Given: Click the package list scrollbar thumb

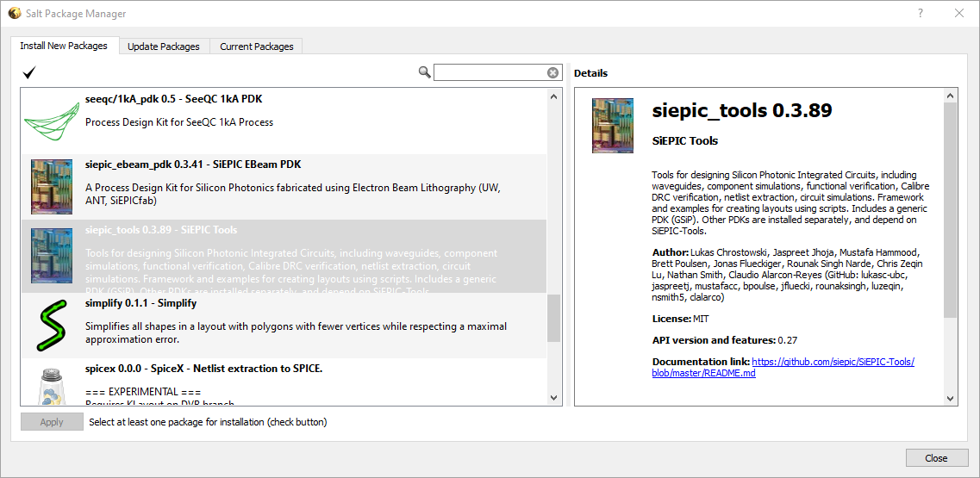Looking at the screenshot, I should pos(553,318).
